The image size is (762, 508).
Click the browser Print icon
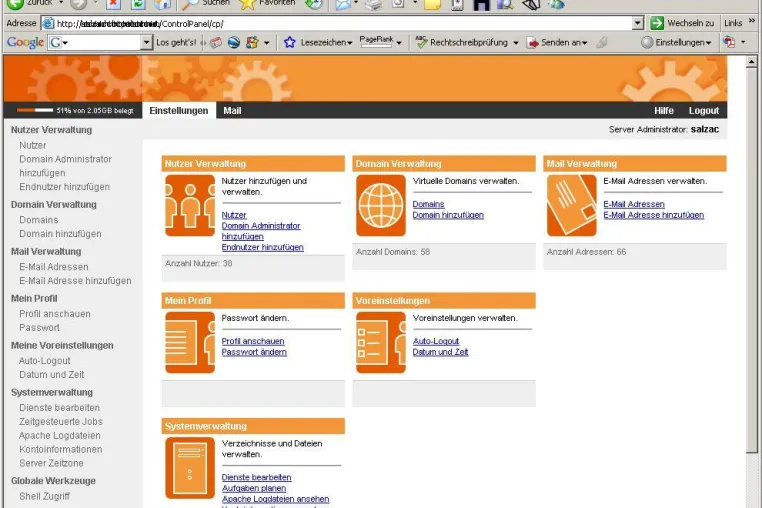click(373, 4)
